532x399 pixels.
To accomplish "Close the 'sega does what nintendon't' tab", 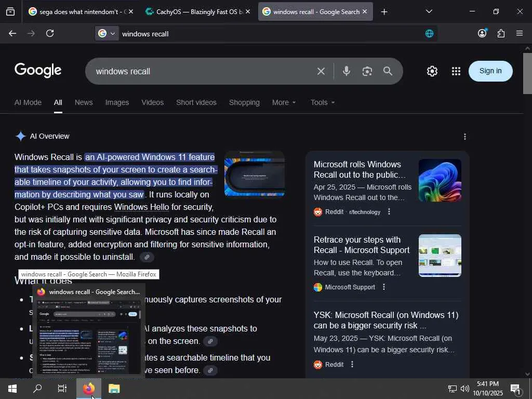I will point(131,11).
